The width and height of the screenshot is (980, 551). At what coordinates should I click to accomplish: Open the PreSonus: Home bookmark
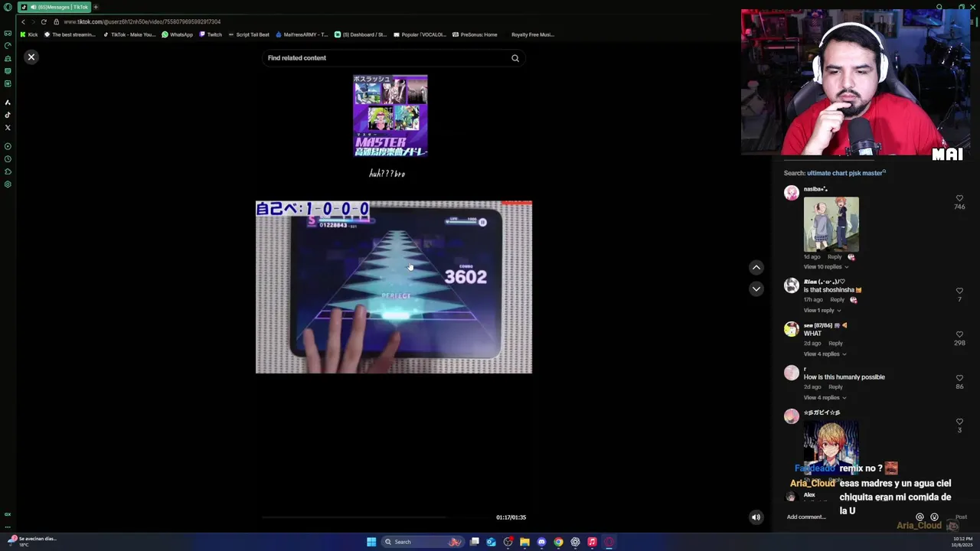coord(475,34)
